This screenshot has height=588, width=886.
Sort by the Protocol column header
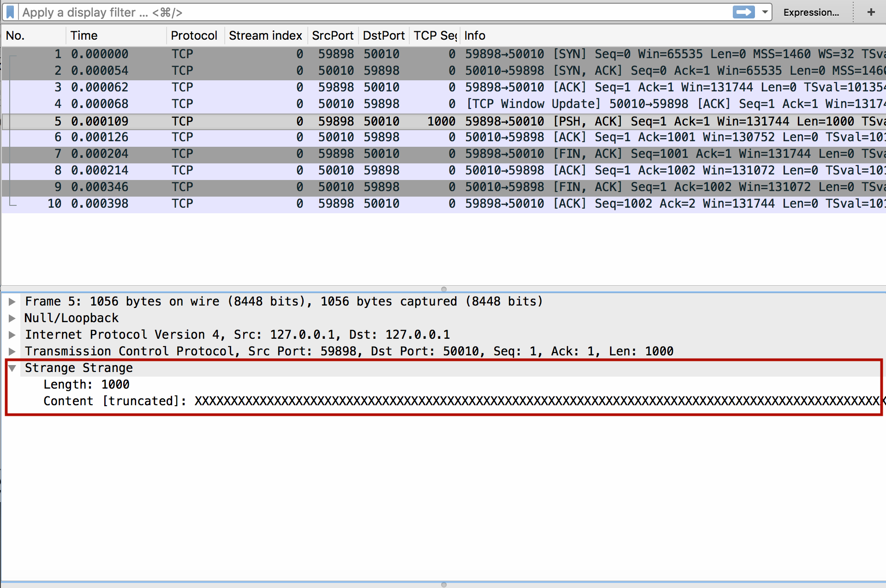[195, 36]
